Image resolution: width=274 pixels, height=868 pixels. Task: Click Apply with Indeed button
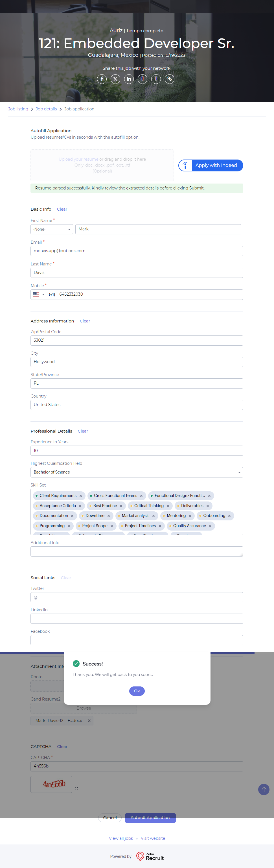(211, 165)
